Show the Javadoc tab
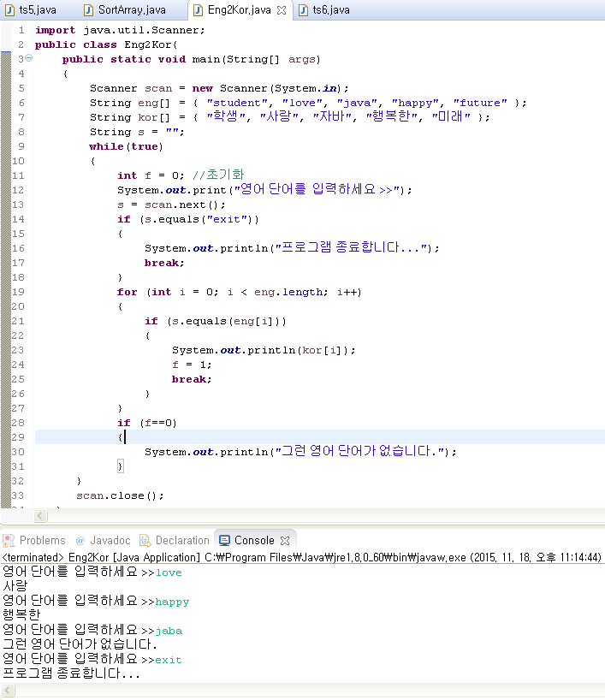The image size is (605, 700). pyautogui.click(x=104, y=540)
